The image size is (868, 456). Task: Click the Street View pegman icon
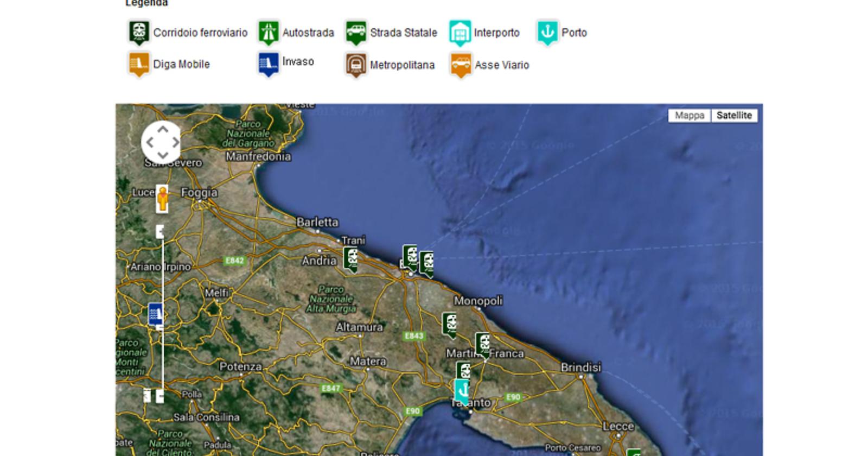[x=162, y=198]
